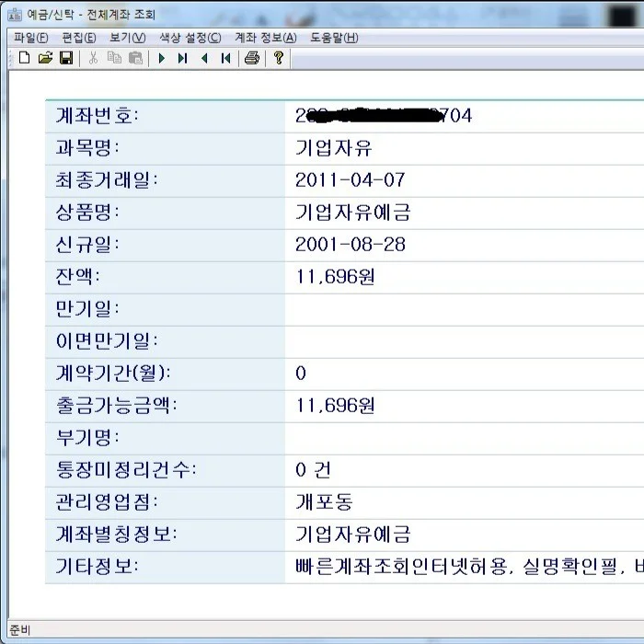Click the 계좌별칭정보 label
This screenshot has height=644, width=644.
[x=116, y=535]
